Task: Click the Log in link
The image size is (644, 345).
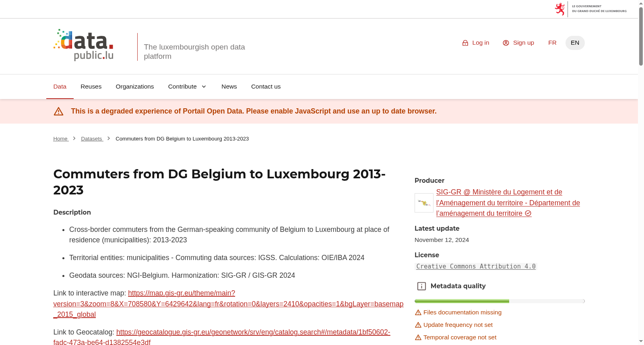Action: click(x=476, y=43)
